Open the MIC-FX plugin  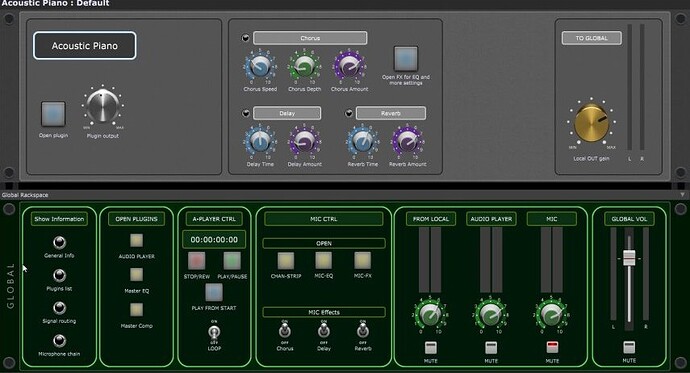363,261
